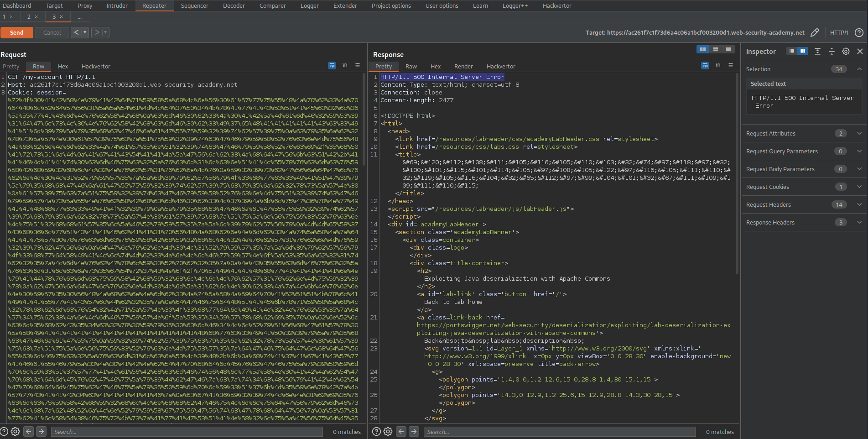The width and height of the screenshot is (868, 439).
Task: Open request search settings gear
Action: (x=15, y=431)
